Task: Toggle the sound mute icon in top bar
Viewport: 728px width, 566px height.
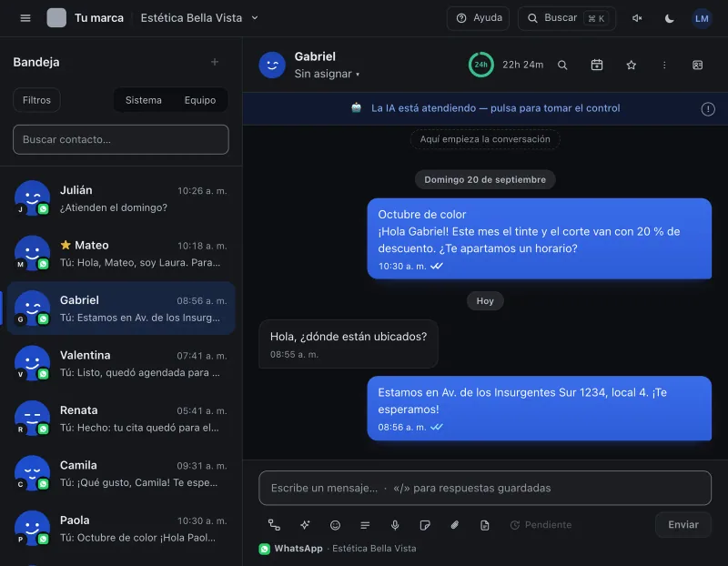Action: [637, 18]
